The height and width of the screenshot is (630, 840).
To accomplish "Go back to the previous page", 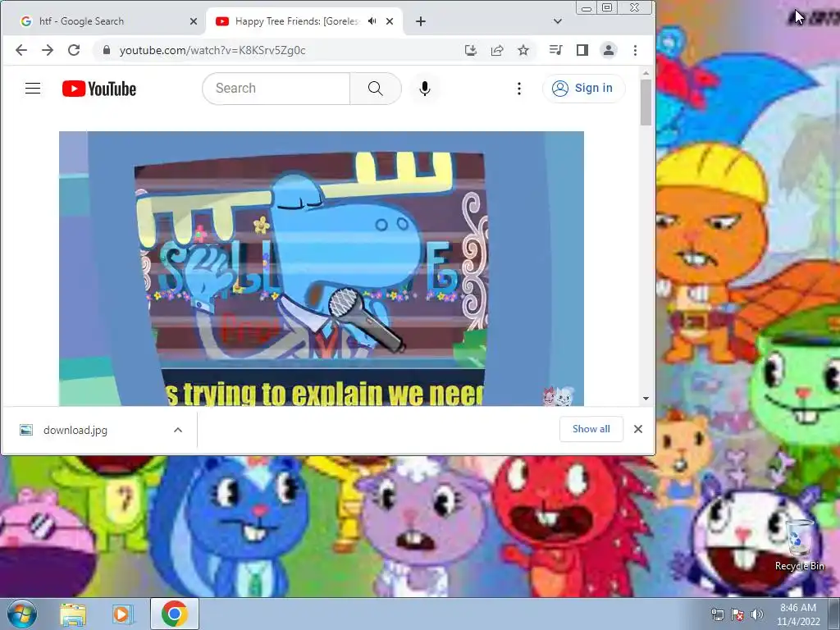I will tap(21, 50).
